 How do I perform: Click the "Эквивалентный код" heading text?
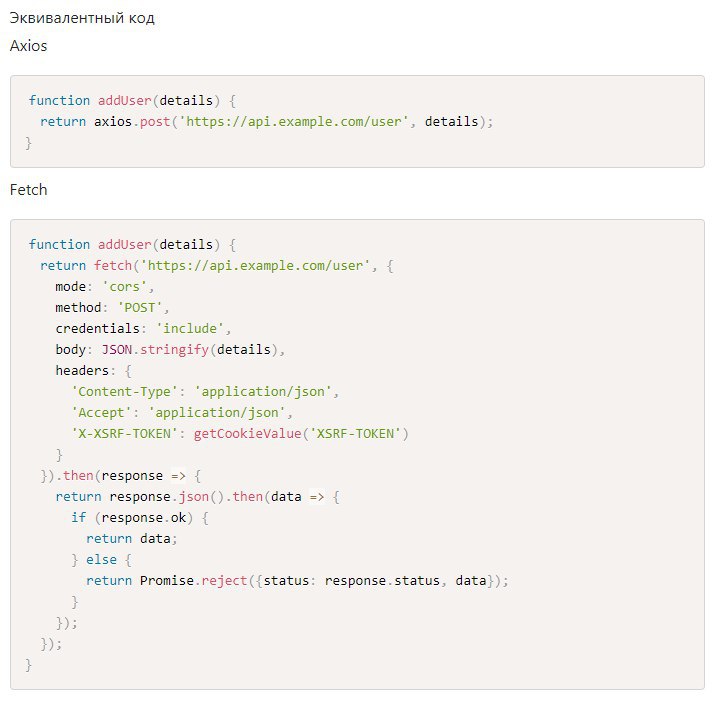click(82, 18)
